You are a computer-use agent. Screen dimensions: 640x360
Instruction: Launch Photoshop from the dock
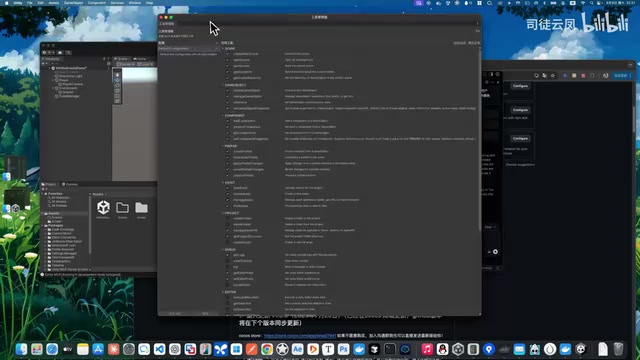[344, 349]
